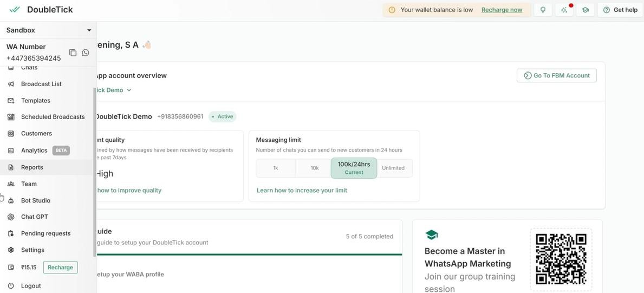The image size is (644, 293).
Task: Click the WhatsApp icon beside WA Number
Action: pos(86,53)
